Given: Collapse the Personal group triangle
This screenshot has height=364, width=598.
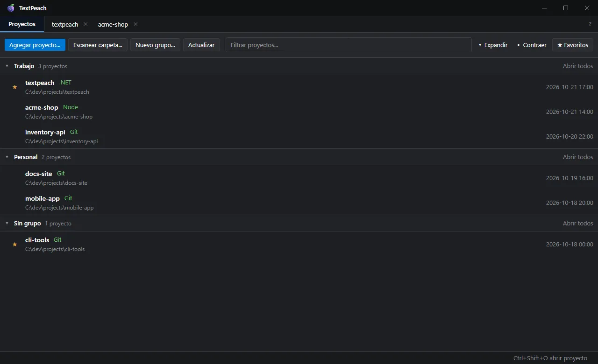Looking at the screenshot, I should point(7,157).
